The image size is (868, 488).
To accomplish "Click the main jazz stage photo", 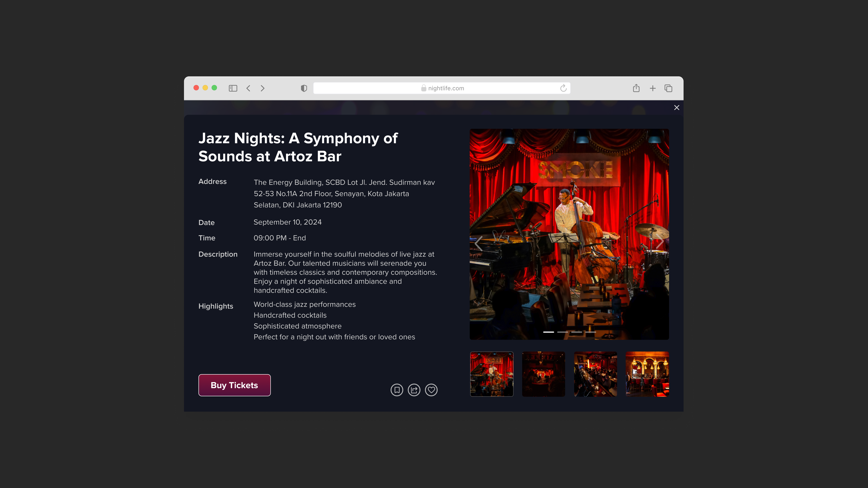I will coord(569,234).
